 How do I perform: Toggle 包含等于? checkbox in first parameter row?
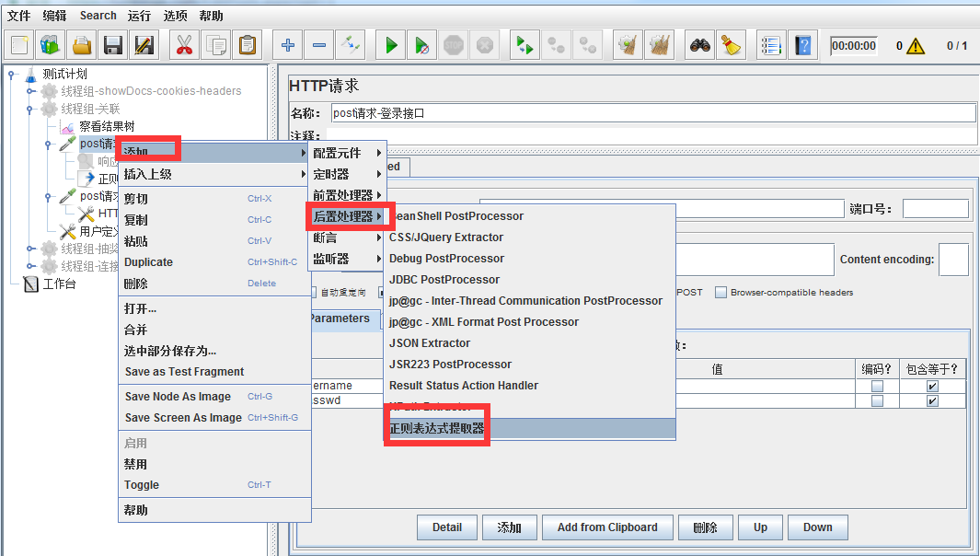932,386
